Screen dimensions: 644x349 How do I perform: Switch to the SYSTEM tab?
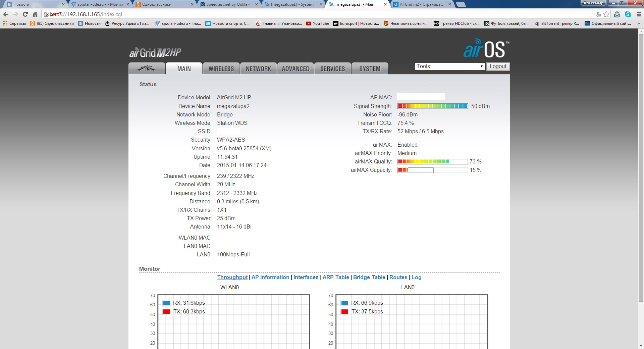(x=370, y=68)
